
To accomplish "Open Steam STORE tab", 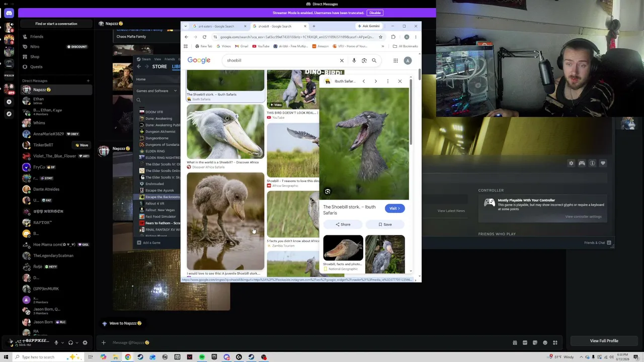I will click(x=159, y=66).
